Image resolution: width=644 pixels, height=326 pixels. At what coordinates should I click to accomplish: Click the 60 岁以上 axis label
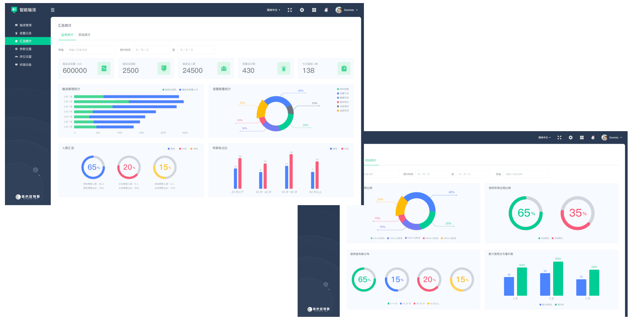(x=316, y=192)
